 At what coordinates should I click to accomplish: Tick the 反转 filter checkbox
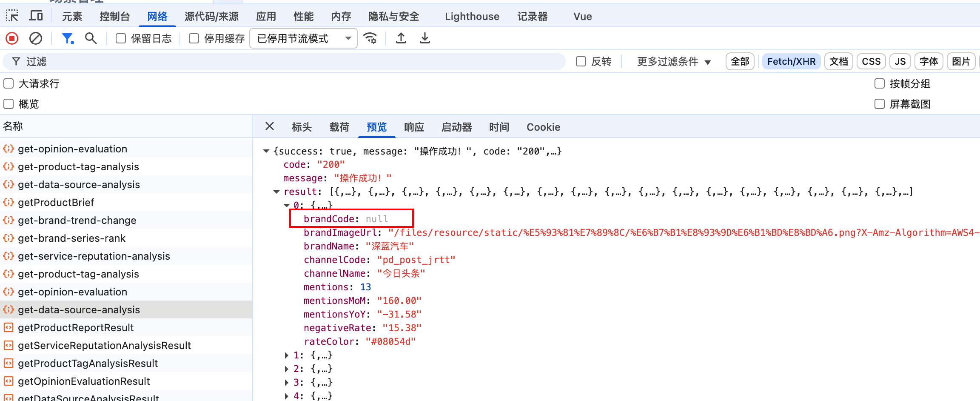coord(581,62)
